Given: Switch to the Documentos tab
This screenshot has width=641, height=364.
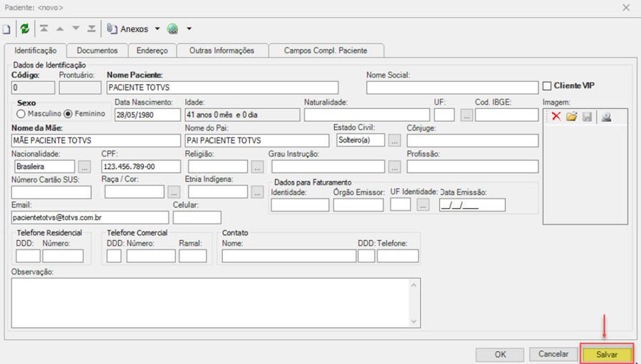Looking at the screenshot, I should coord(98,51).
